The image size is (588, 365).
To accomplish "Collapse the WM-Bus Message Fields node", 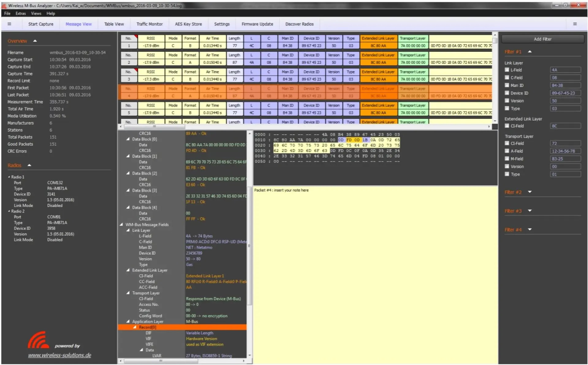I will pos(121,224).
